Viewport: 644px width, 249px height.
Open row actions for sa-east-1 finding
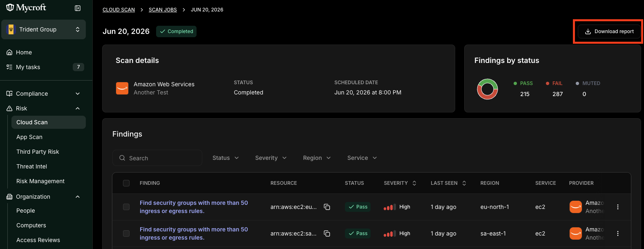618,233
